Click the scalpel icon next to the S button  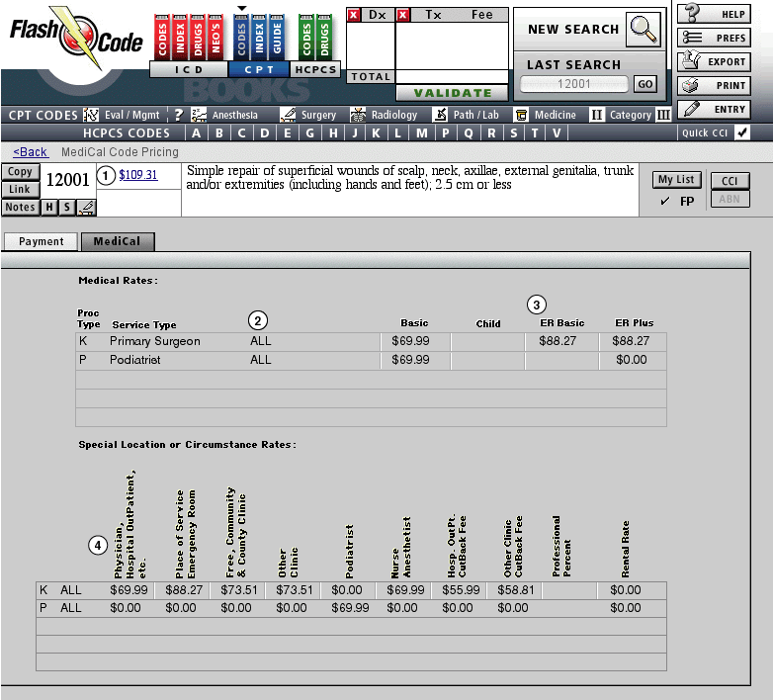point(86,207)
